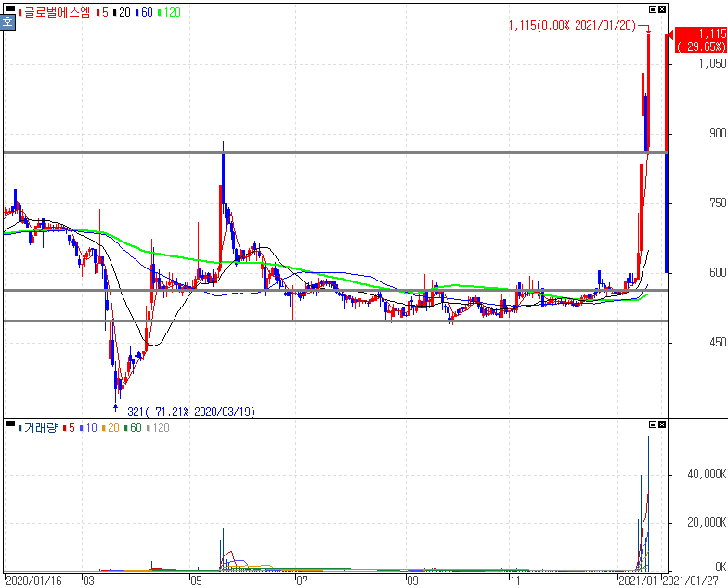The image size is (728, 588).
Task: Close the 거래량 volume panel
Action: (x=662, y=425)
